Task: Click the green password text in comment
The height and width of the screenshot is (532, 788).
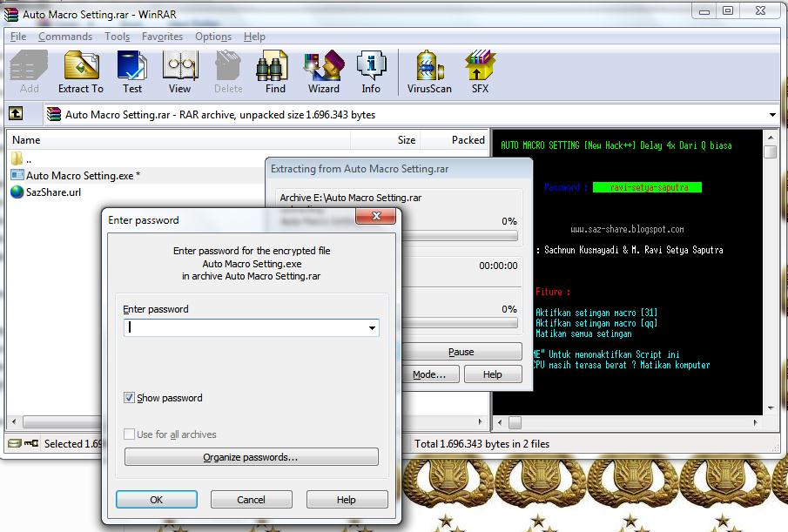Action: [x=647, y=187]
